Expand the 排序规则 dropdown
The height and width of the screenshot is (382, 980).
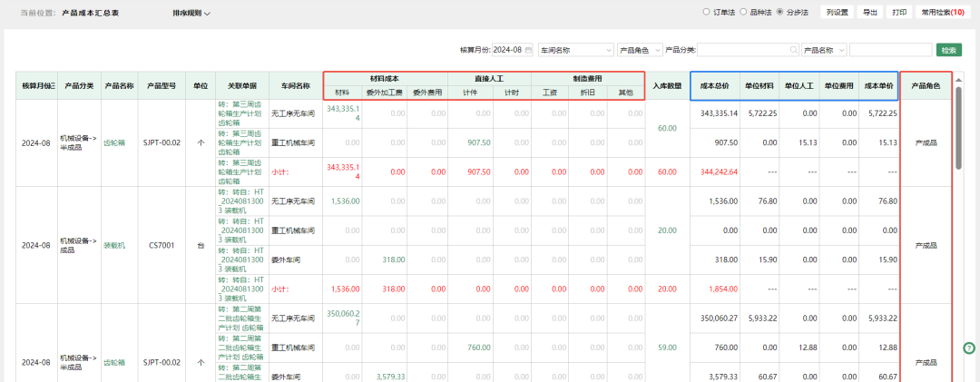pos(191,13)
